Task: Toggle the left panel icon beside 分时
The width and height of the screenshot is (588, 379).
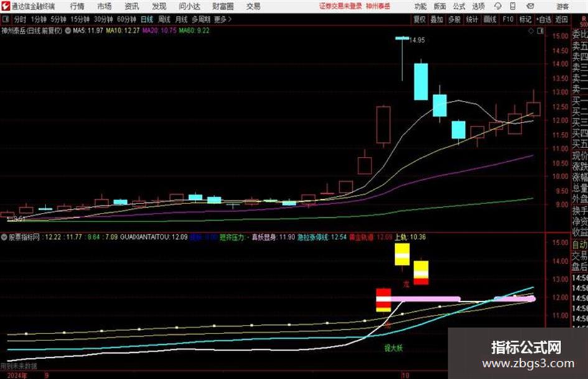Action: point(5,19)
